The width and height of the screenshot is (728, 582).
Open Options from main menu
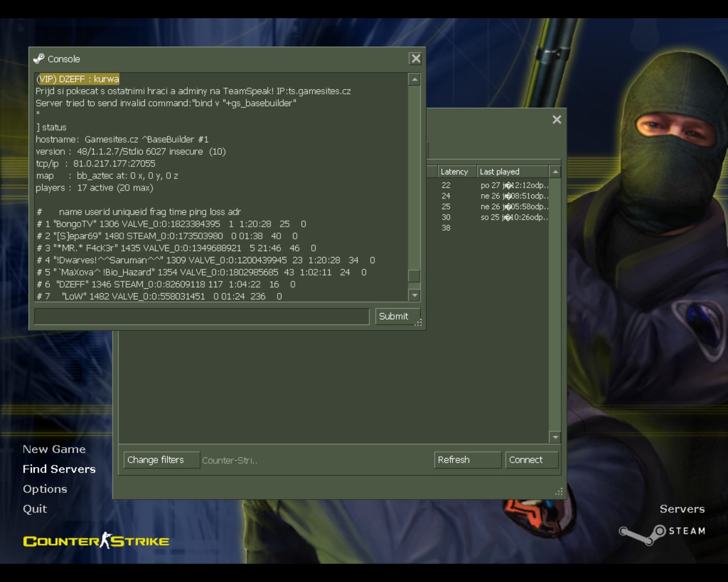[45, 489]
